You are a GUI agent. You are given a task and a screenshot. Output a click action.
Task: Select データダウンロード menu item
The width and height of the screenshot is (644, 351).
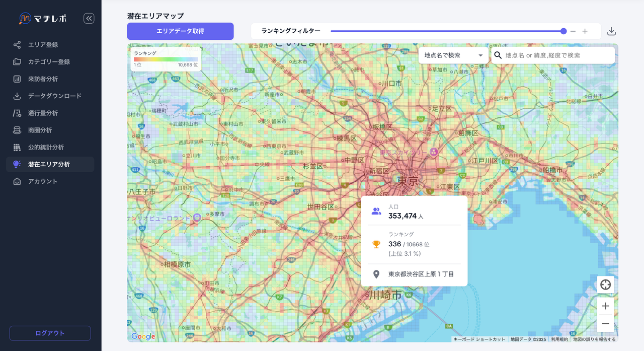pyautogui.click(x=54, y=96)
